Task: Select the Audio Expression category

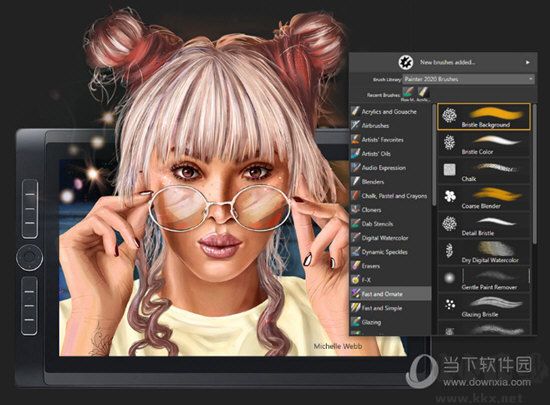Action: click(x=390, y=168)
